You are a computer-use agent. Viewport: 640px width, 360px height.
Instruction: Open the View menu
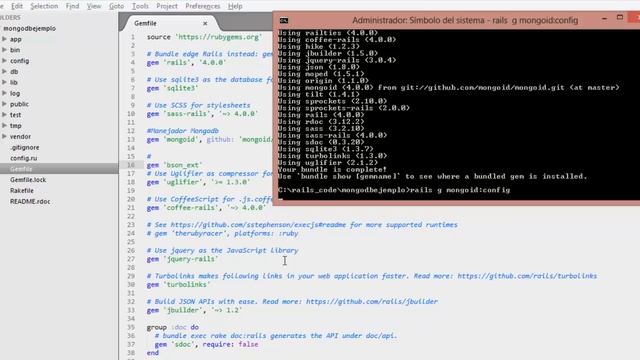coord(94,6)
